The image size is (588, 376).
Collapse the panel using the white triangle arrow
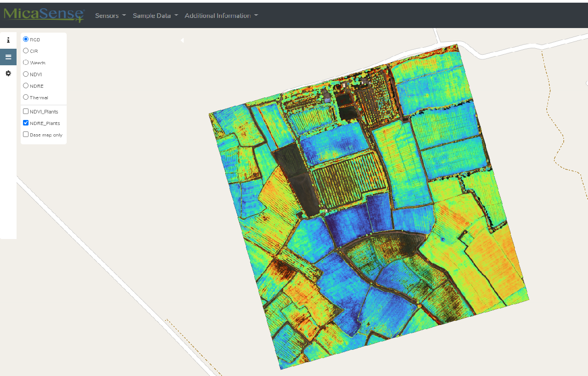182,40
